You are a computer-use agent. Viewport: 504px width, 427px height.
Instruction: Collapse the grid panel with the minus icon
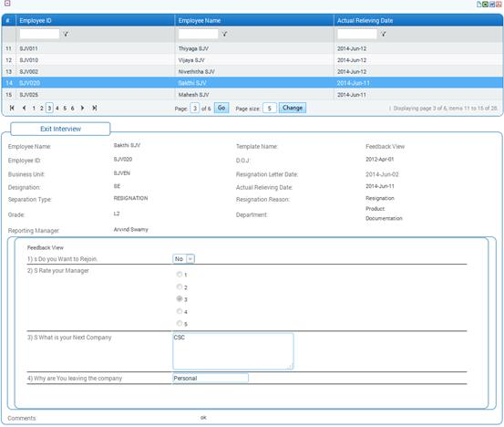coord(7,4)
